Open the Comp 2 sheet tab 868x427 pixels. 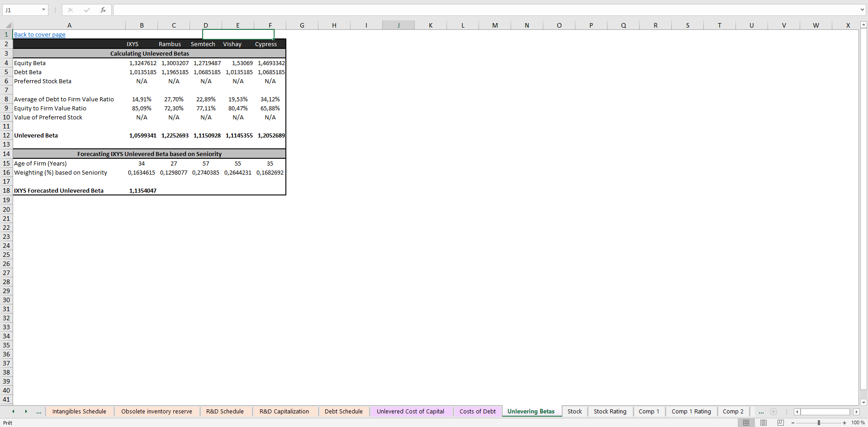point(733,412)
